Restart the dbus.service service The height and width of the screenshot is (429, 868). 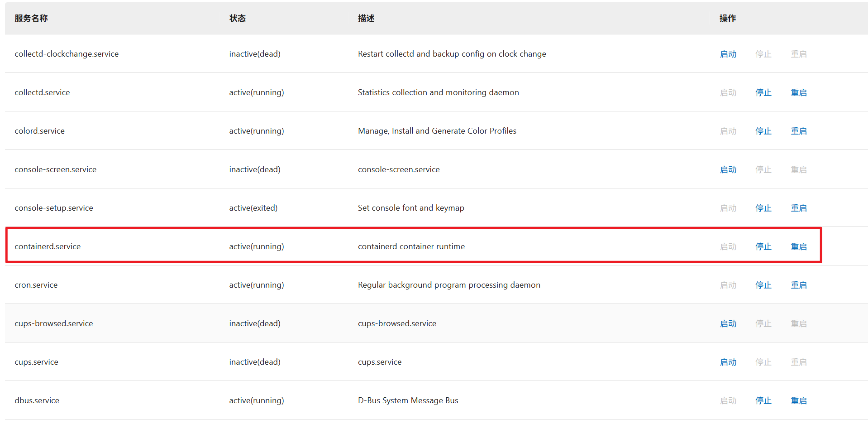pyautogui.click(x=798, y=400)
